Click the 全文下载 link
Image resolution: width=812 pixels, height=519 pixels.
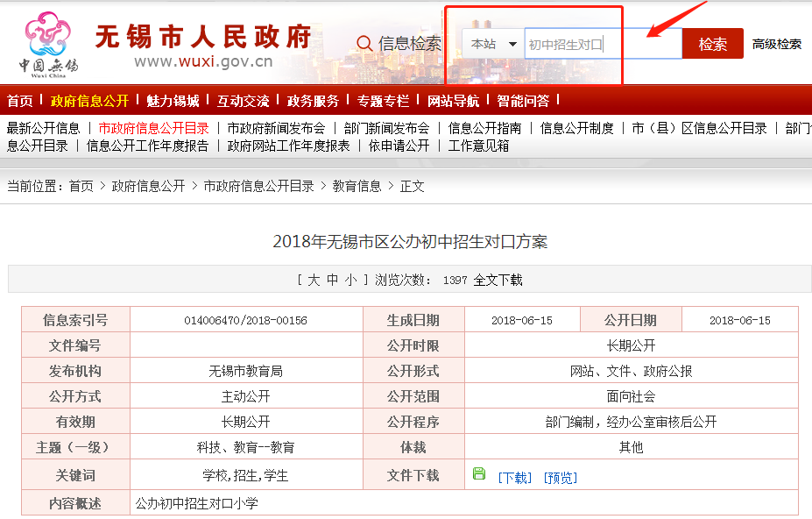[498, 281]
